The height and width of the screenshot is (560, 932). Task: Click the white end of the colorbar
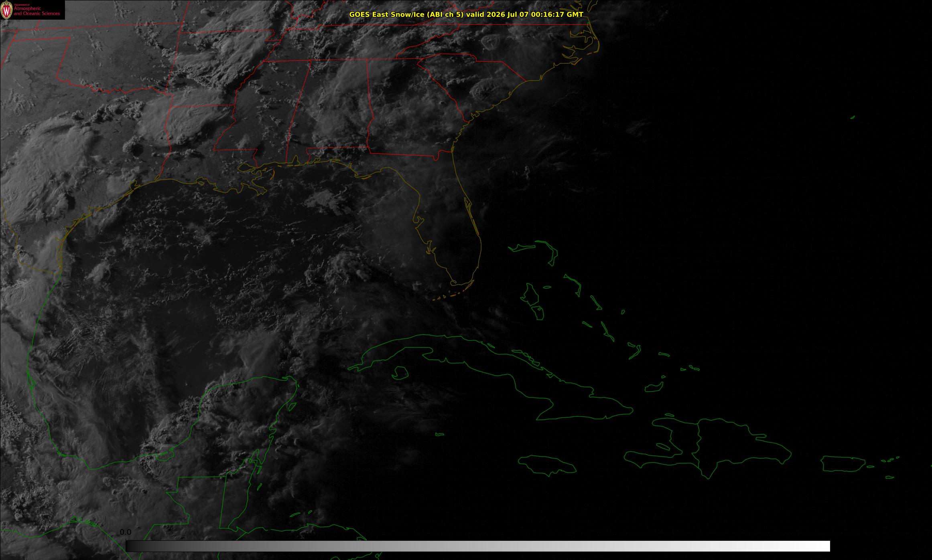point(818,546)
